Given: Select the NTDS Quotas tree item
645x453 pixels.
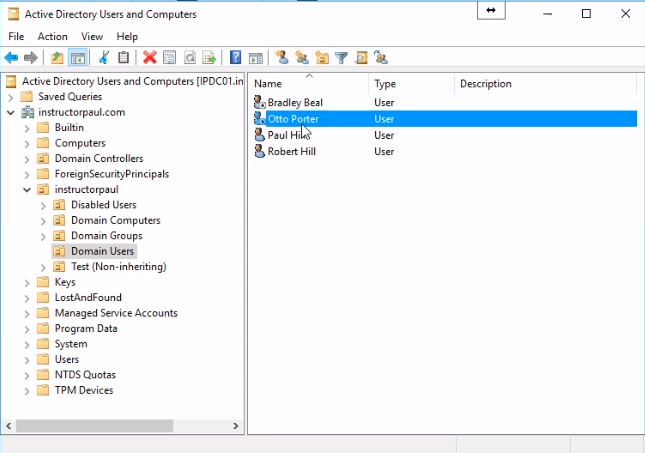Looking at the screenshot, I should [85, 375].
